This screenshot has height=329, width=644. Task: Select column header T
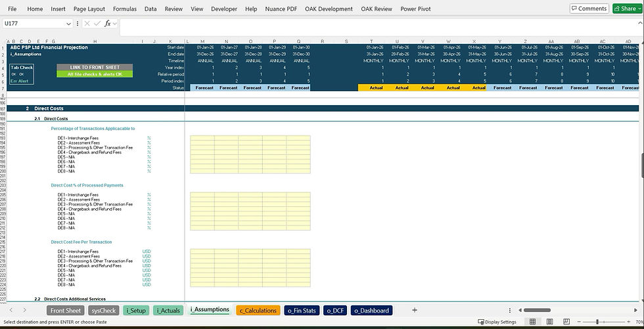pos(371,41)
